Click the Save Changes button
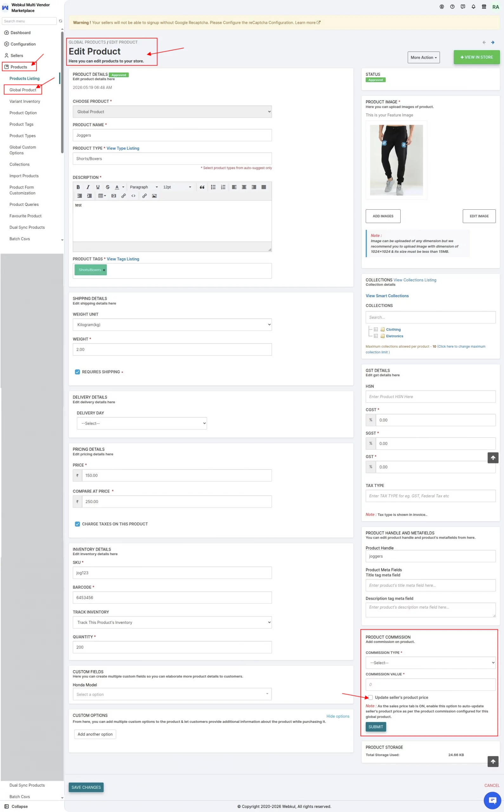Image resolution: width=504 pixels, height=812 pixels. (x=86, y=787)
